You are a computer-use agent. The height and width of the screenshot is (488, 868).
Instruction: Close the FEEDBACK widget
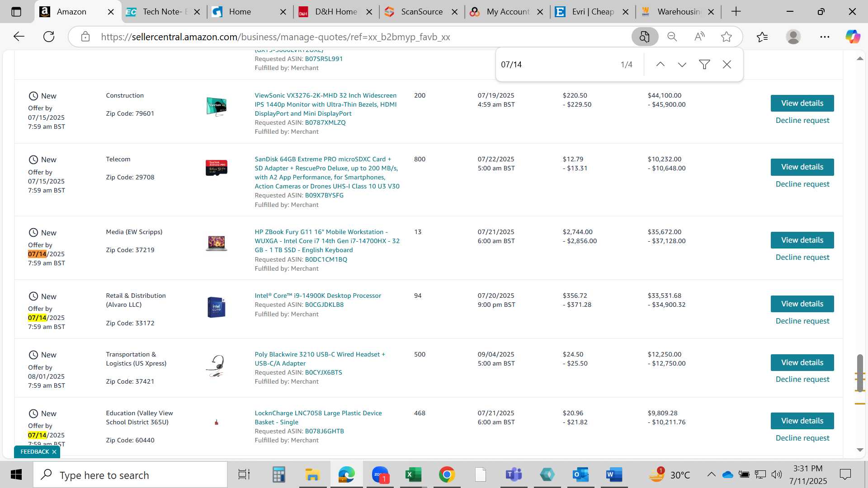point(54,452)
